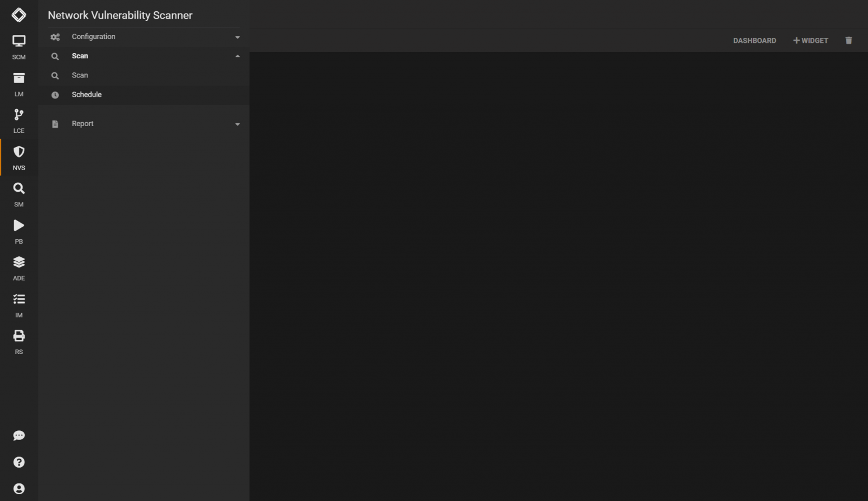Click the app logo at top left
Screen dimensions: 868x501
pos(19,15)
